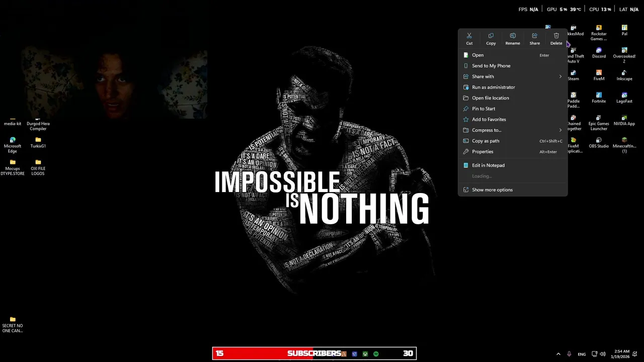
Task: Select the NVIDIA App desktop icon
Action: 624,120
